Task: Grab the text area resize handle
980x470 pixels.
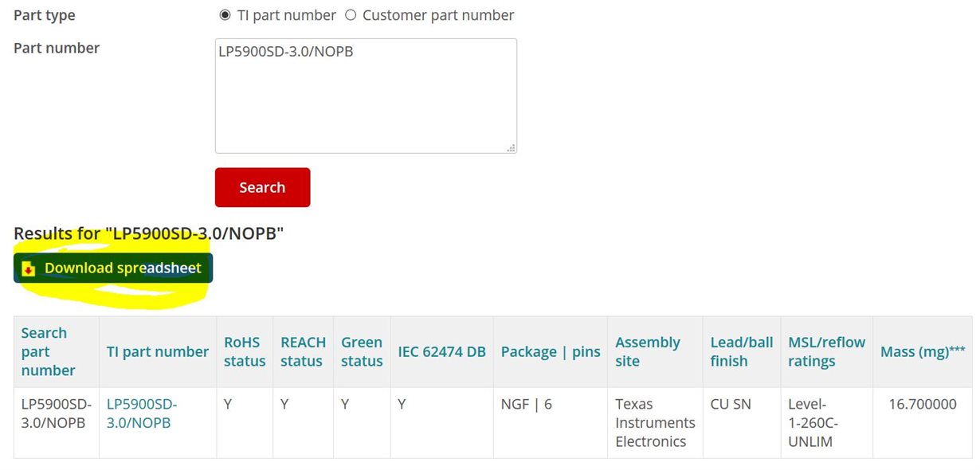Action: 511,147
